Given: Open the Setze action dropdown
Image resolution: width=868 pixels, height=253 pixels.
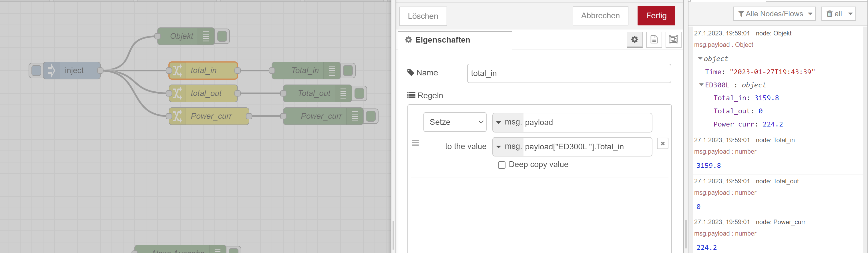Looking at the screenshot, I should [455, 122].
